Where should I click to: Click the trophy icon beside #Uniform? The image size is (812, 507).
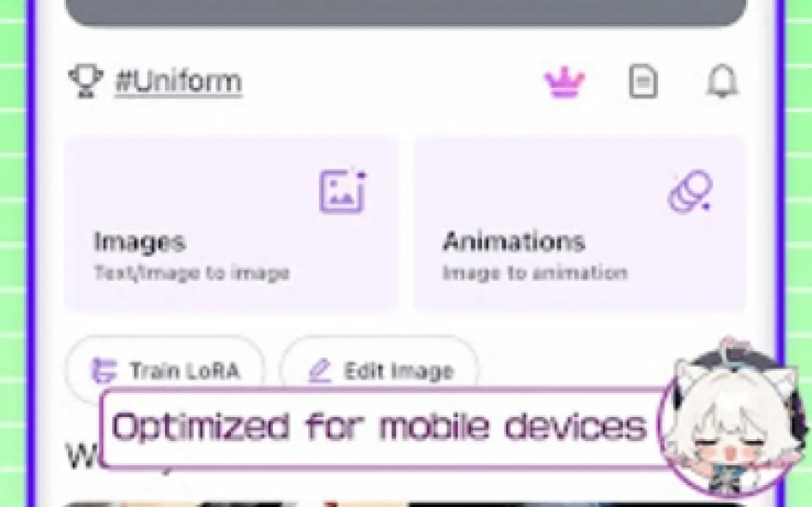86,81
